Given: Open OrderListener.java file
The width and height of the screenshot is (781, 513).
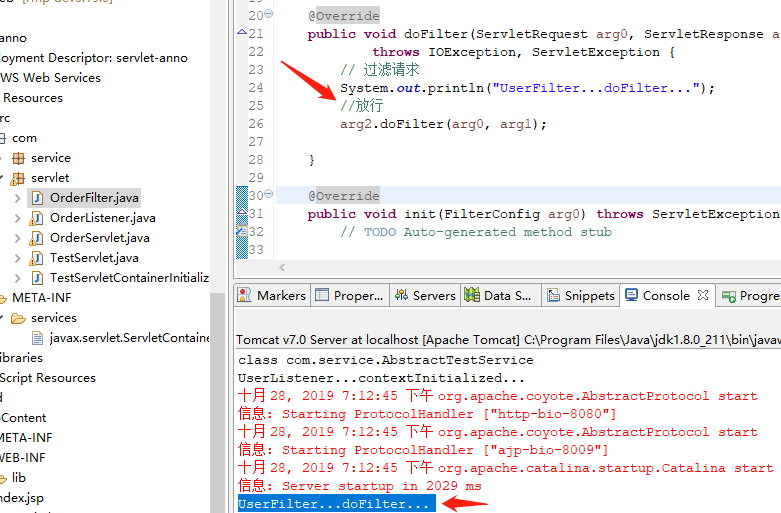Looking at the screenshot, I should [x=103, y=218].
